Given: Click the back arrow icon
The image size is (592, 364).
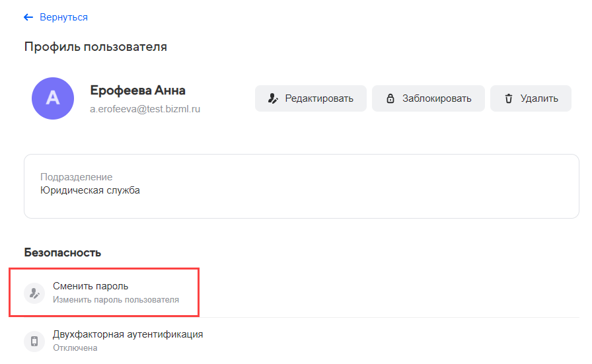Looking at the screenshot, I should click(x=28, y=17).
